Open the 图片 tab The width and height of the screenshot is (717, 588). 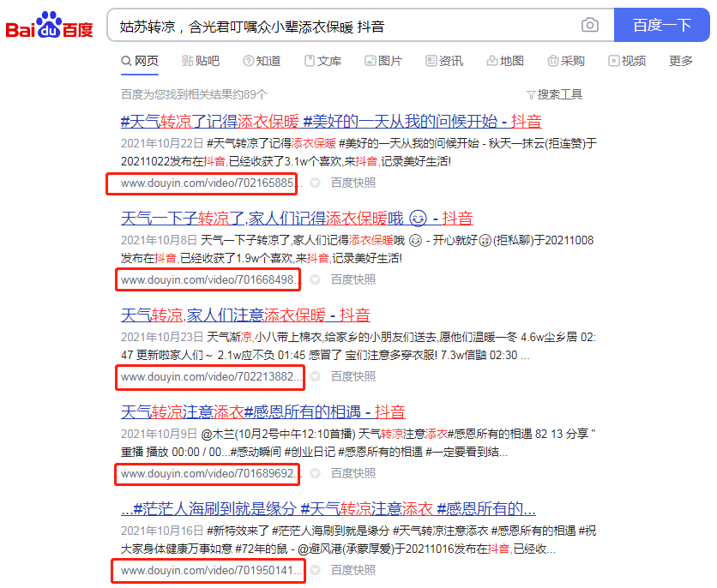(383, 61)
